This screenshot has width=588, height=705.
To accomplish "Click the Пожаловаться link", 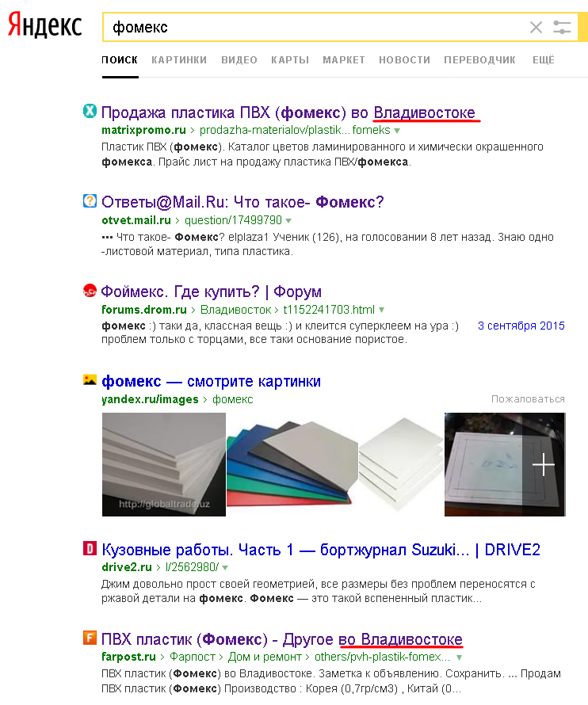I will point(528,398).
